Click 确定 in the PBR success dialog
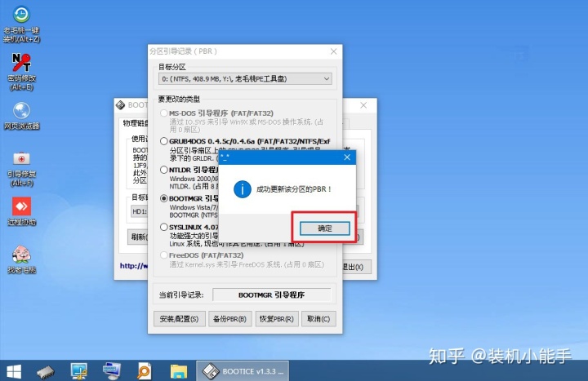 click(325, 228)
